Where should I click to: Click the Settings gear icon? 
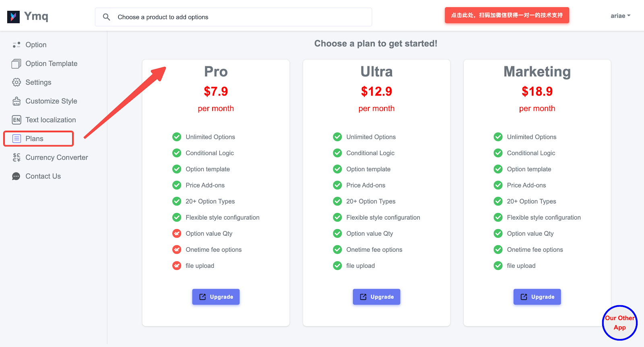[x=16, y=82]
